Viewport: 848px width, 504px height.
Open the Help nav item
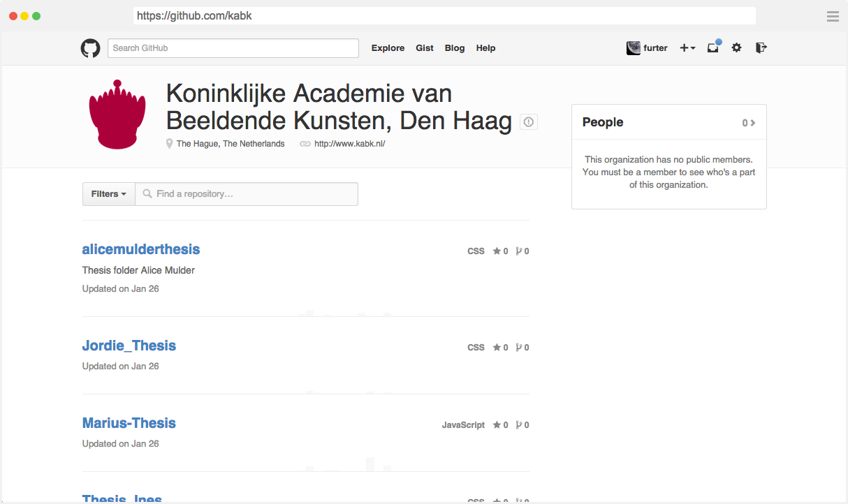(x=485, y=48)
